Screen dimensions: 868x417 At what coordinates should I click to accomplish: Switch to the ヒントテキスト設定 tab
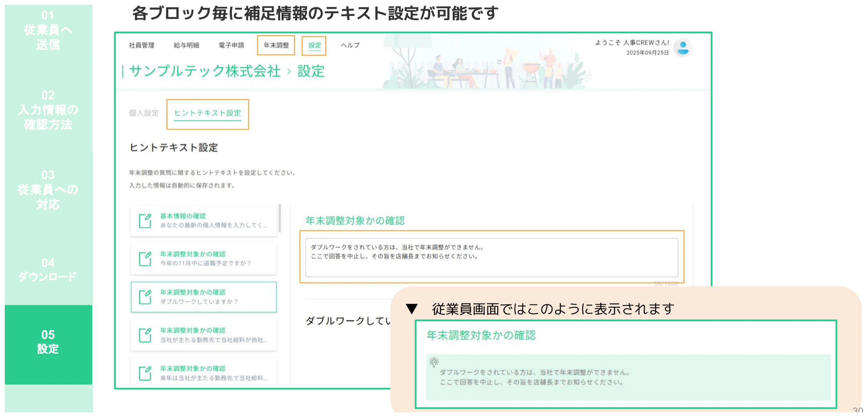point(208,114)
